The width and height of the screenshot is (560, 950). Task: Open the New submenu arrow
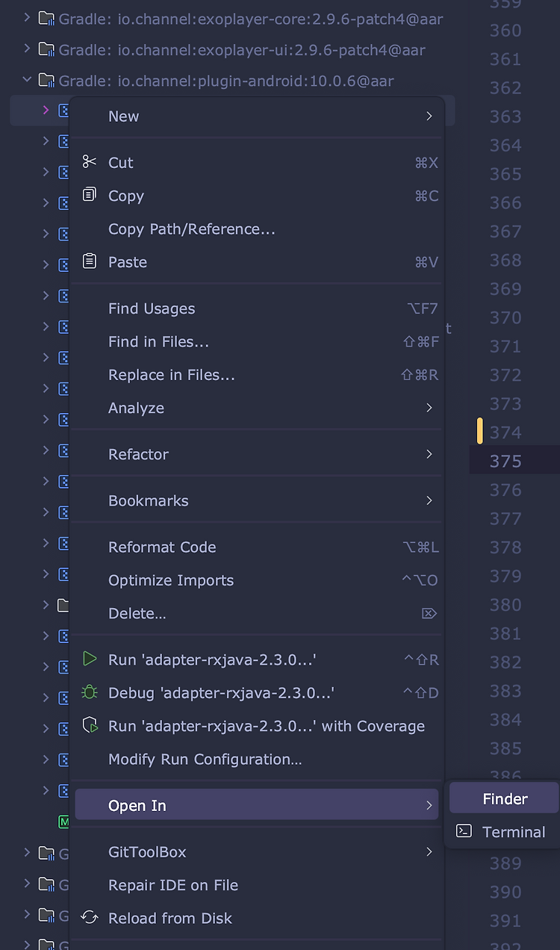tap(429, 116)
